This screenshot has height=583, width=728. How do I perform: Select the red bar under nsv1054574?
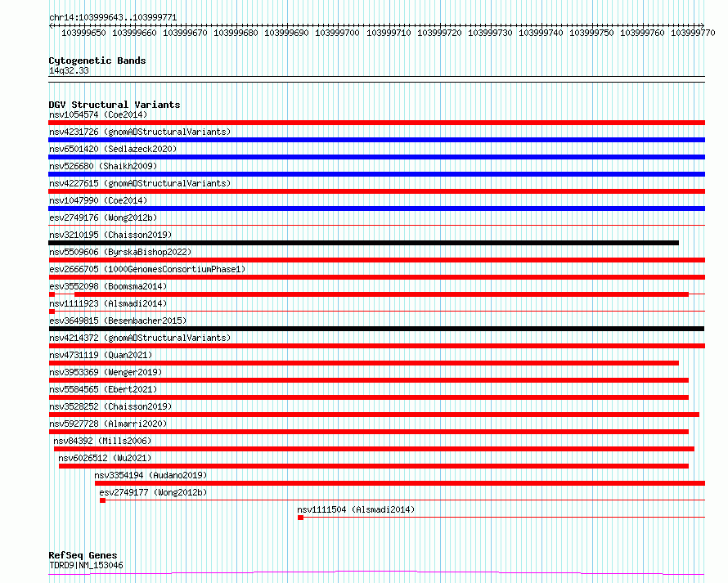(x=376, y=123)
